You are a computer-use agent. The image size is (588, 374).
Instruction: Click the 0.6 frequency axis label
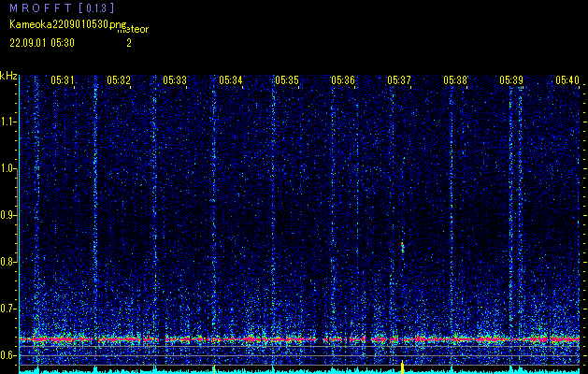[7, 355]
